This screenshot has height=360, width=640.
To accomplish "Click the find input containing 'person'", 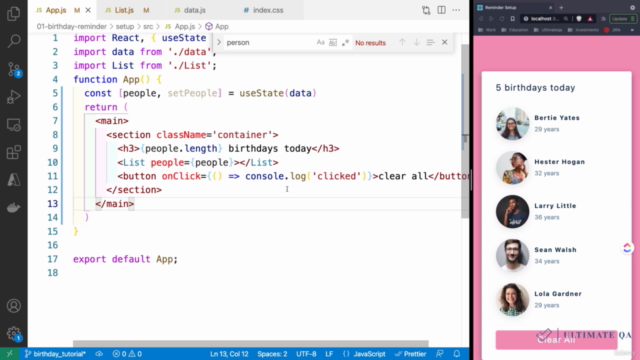I will 269,42.
